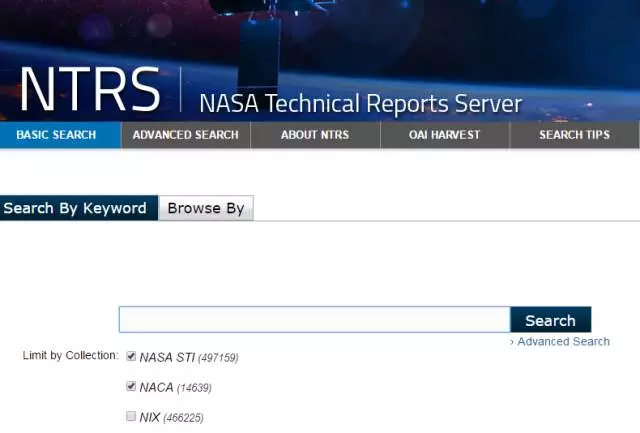Click the NACA count (14639)
Image resolution: width=640 pixels, height=433 pixels.
point(194,388)
